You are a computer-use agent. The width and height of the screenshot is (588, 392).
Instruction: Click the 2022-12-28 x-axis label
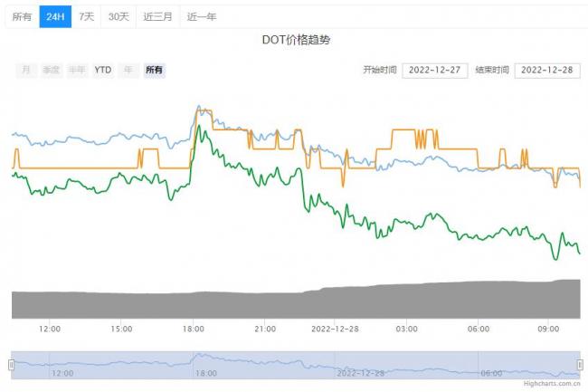(335, 329)
